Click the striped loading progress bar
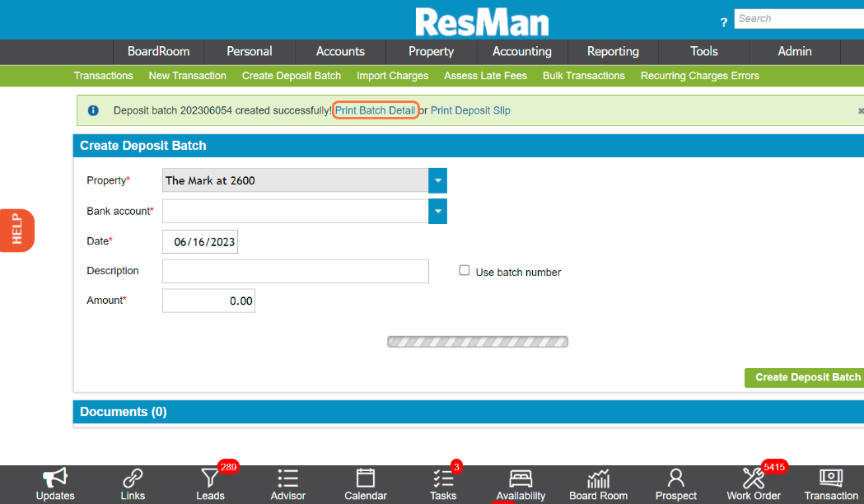Image resolution: width=864 pixels, height=504 pixels. [x=478, y=342]
